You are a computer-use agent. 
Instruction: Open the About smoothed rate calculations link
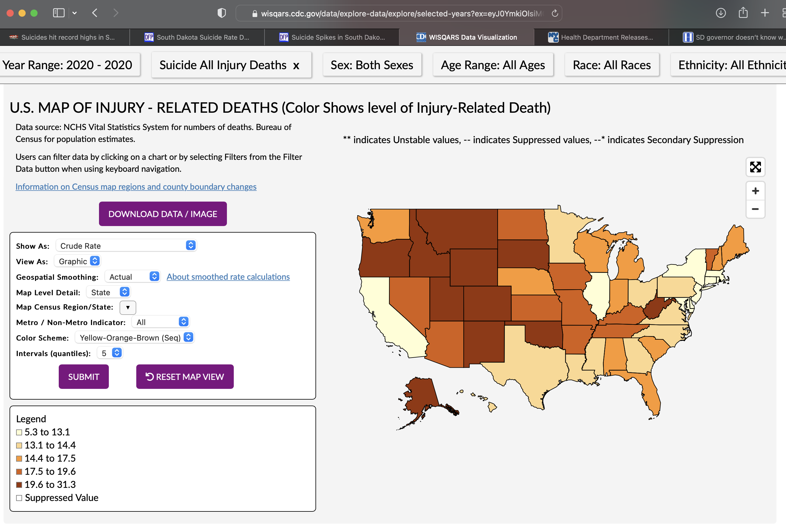[x=228, y=277]
